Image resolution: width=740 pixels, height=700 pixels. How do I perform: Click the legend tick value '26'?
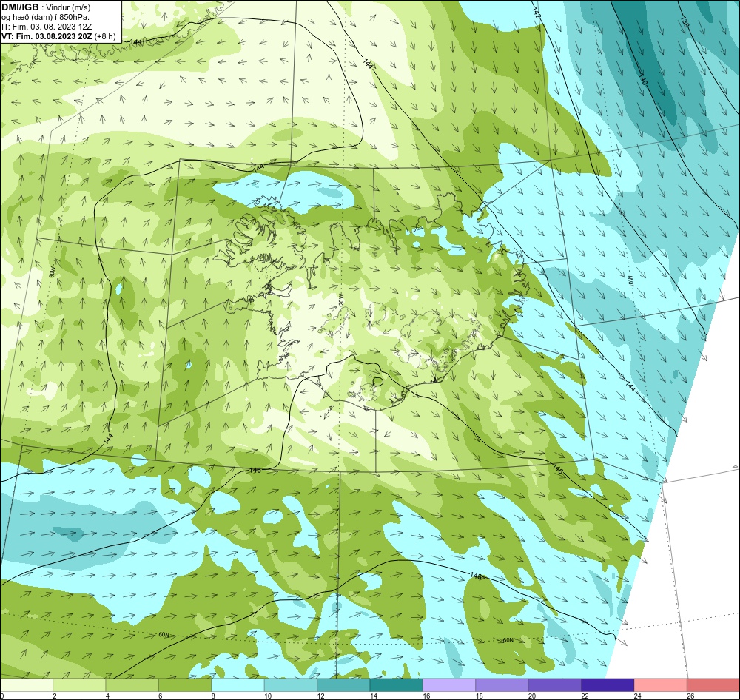691,696
